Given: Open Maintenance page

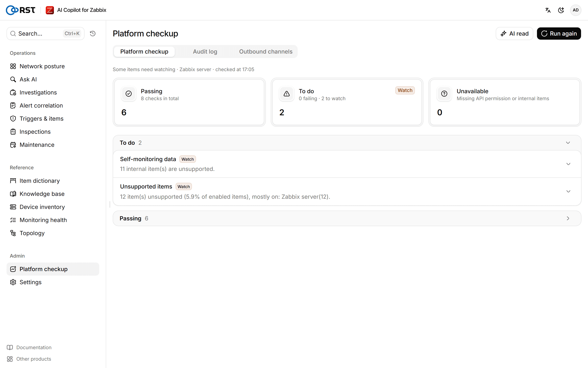Looking at the screenshot, I should (53, 145).
